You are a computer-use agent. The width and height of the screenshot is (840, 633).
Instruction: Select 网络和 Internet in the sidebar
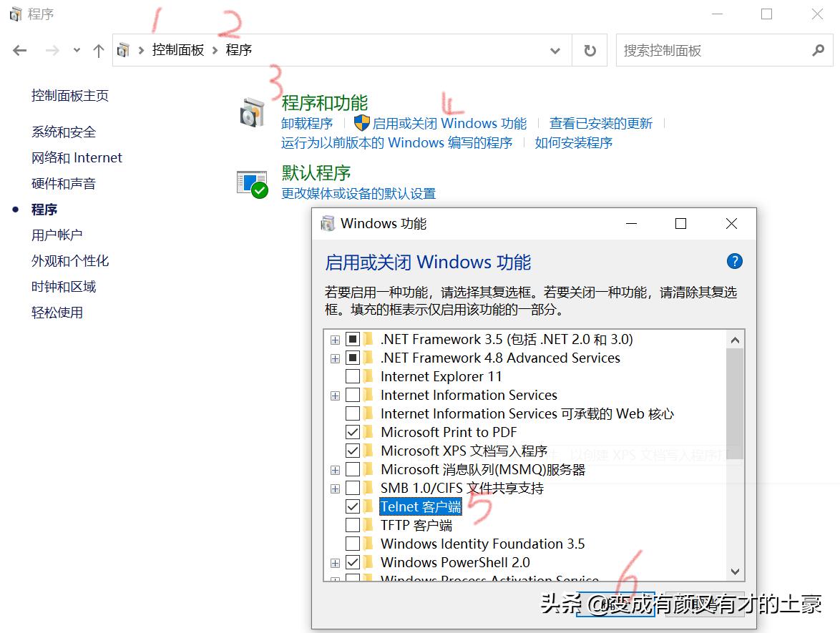coord(77,157)
